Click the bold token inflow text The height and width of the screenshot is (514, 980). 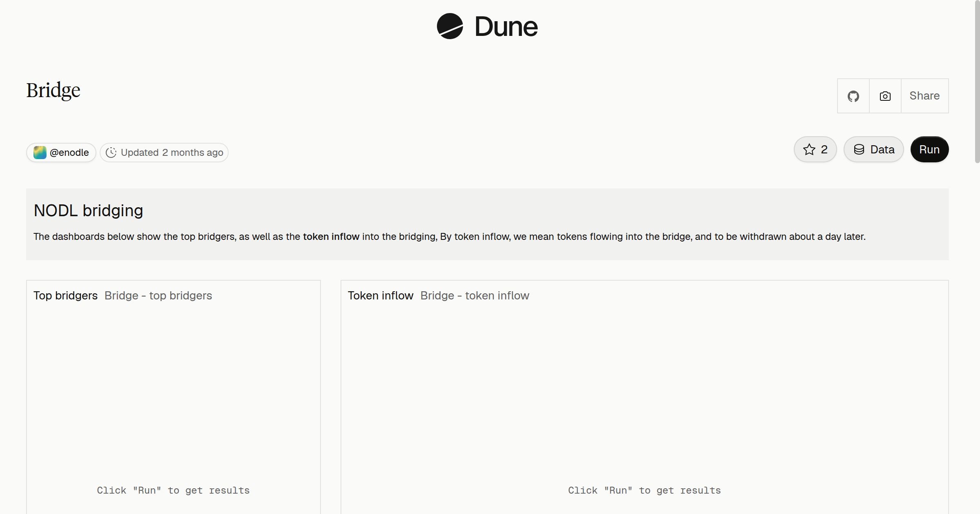(x=331, y=237)
